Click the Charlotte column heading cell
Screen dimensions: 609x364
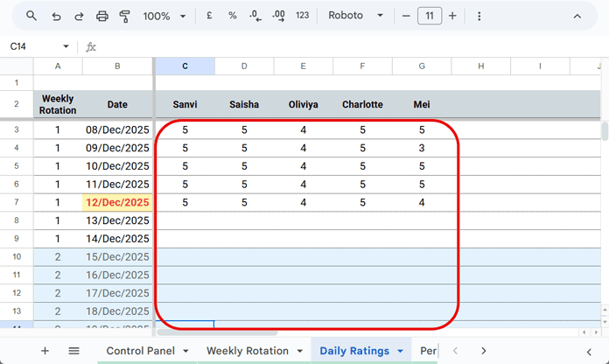pyautogui.click(x=362, y=104)
